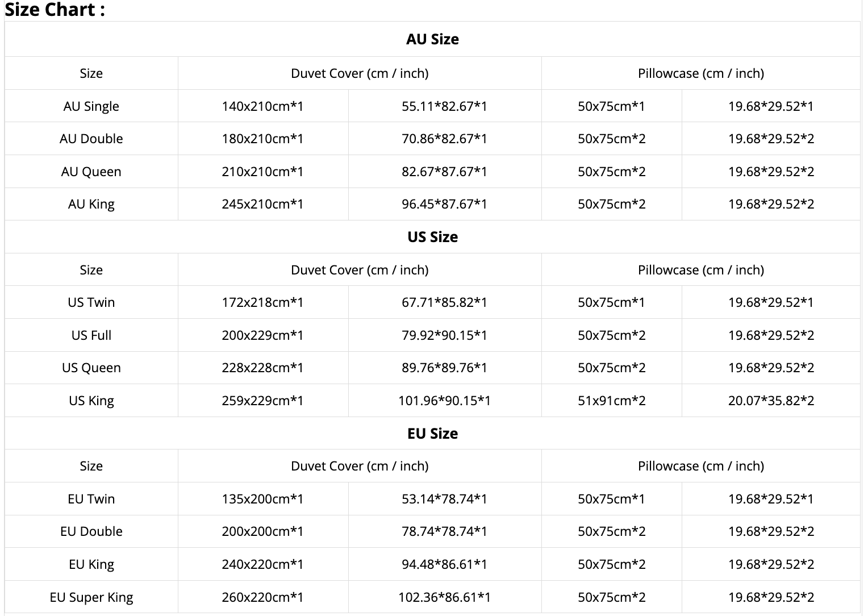This screenshot has width=868, height=616.
Task: Select the 101.96*90.15*1 inch value
Action: tap(444, 401)
